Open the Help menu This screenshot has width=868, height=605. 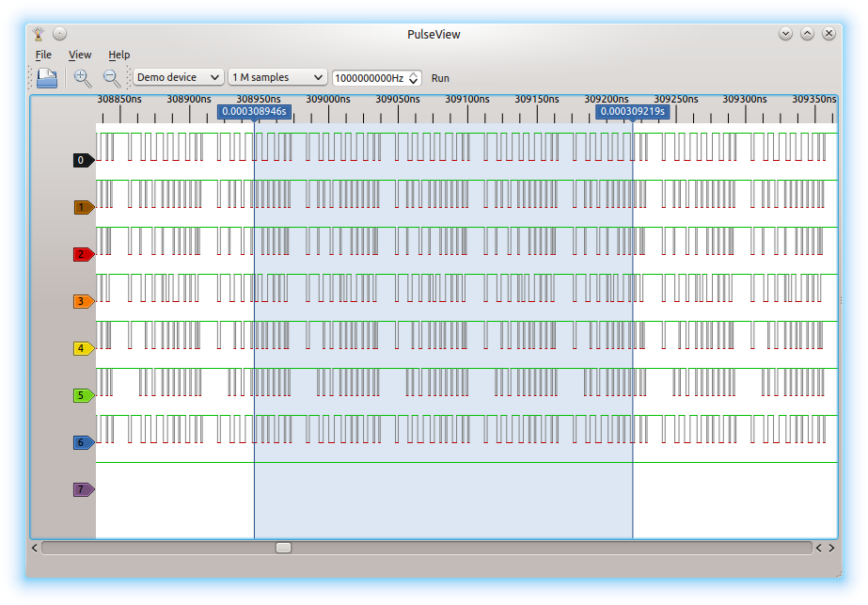(119, 55)
